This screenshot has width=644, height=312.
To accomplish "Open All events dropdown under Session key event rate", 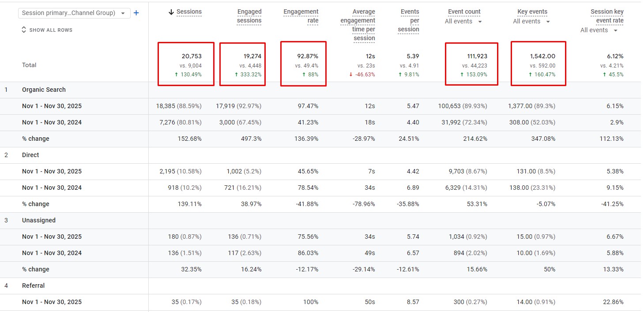I will point(599,30).
